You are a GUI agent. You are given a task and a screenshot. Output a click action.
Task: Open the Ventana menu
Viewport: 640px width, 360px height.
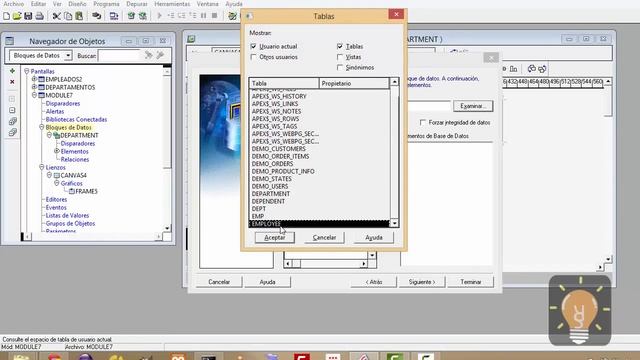click(x=207, y=4)
